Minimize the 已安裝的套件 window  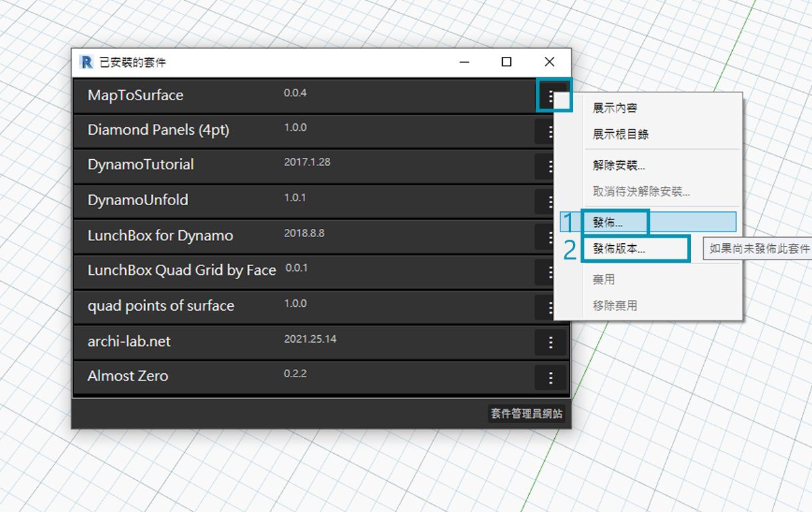click(465, 62)
